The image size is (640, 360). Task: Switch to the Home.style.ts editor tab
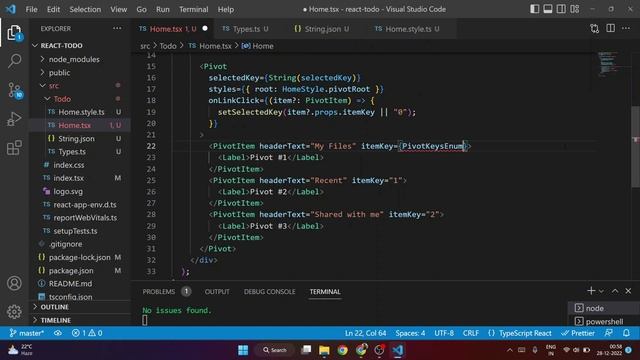tap(408, 29)
